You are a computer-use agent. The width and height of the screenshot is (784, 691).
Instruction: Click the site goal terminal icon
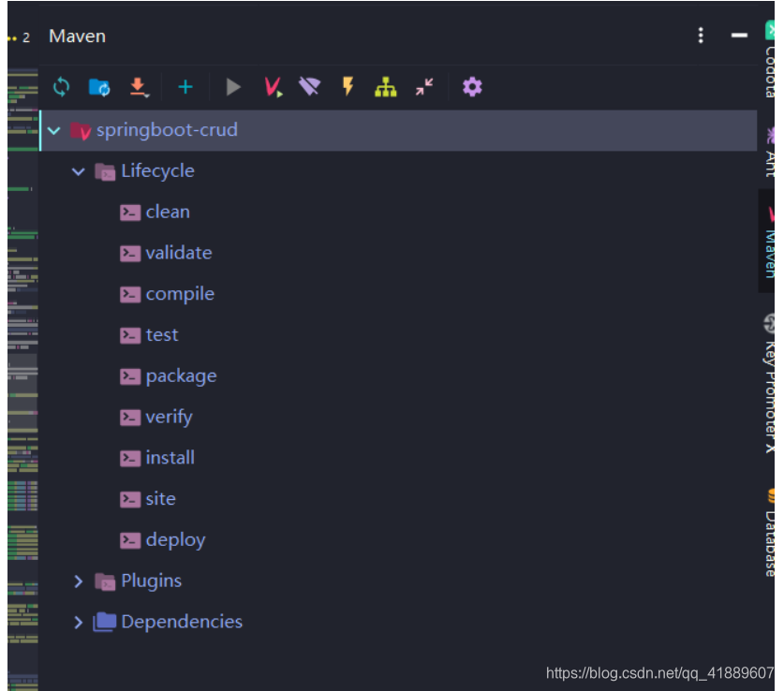pos(130,499)
